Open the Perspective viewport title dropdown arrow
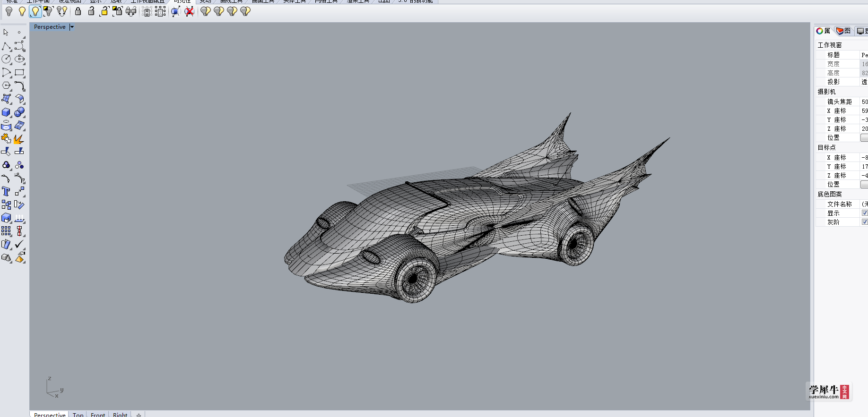The height and width of the screenshot is (417, 868). 72,27
